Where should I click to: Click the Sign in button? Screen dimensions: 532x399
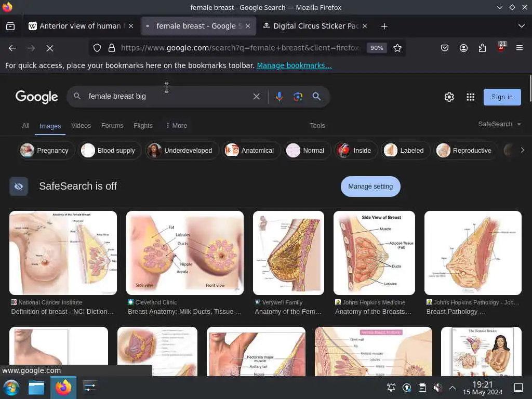[x=502, y=97]
